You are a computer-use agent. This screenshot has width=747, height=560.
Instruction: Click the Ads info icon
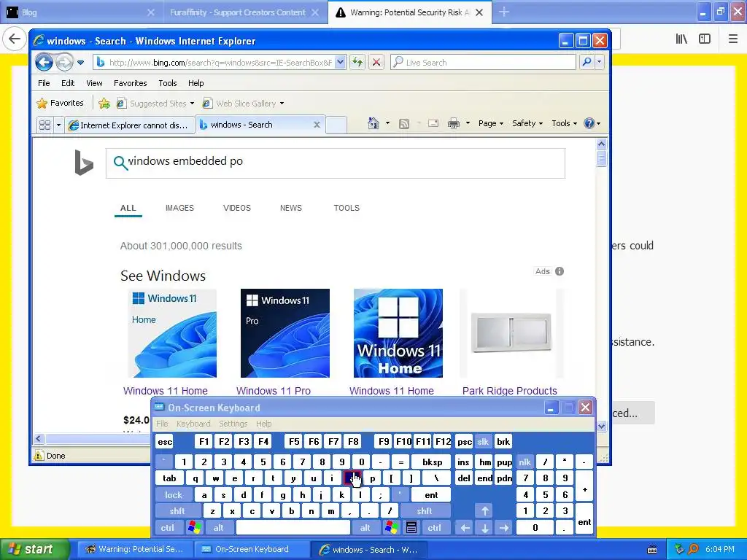tap(560, 271)
